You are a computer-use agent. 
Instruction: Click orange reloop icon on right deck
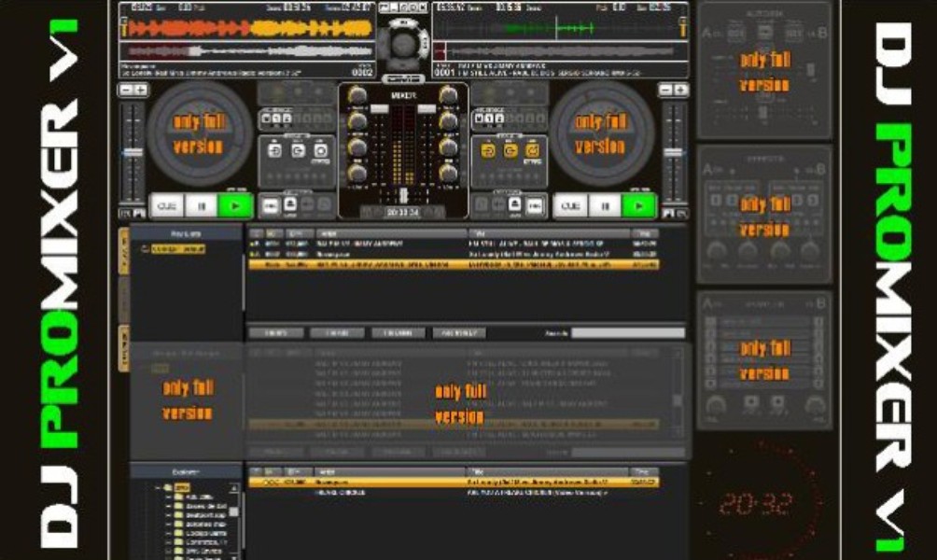(533, 150)
